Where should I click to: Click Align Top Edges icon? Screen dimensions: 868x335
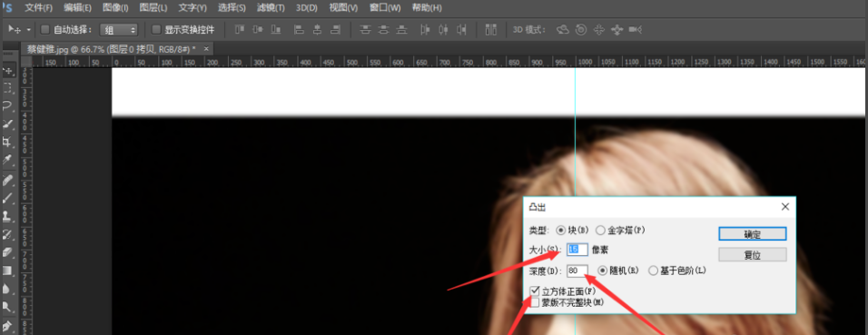240,29
